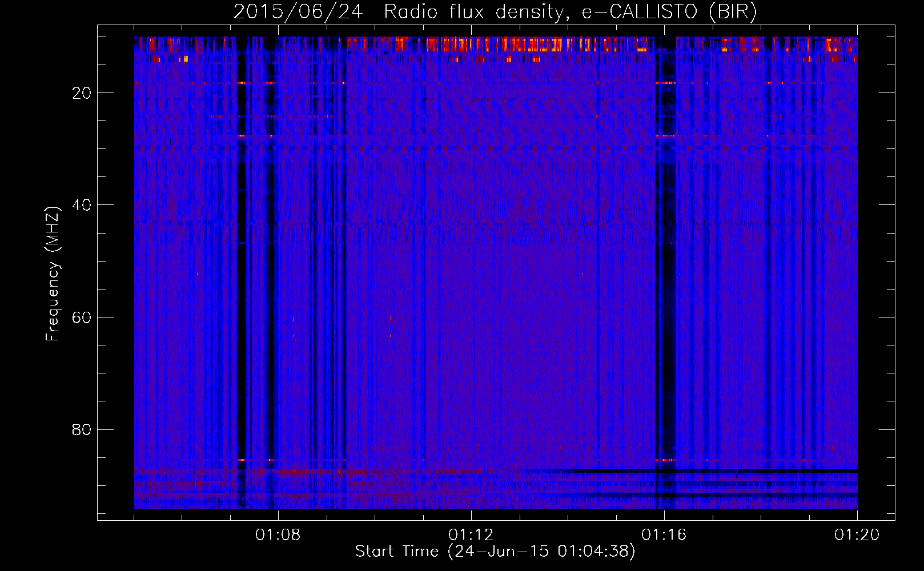
Task: Click the 80 MHz frequency tick label
Action: [x=82, y=429]
